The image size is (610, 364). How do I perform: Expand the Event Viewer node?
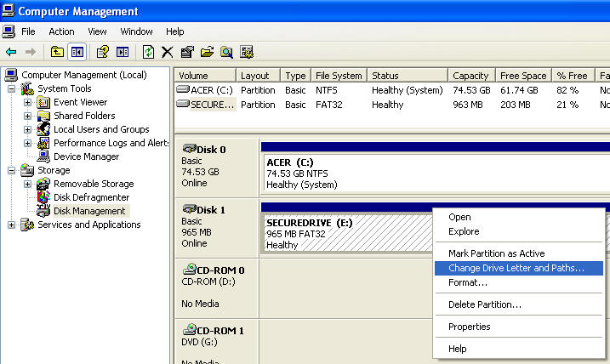click(x=27, y=103)
